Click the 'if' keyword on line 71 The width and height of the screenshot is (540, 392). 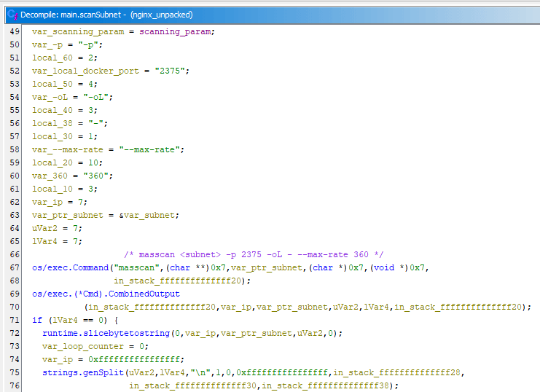(x=36, y=320)
